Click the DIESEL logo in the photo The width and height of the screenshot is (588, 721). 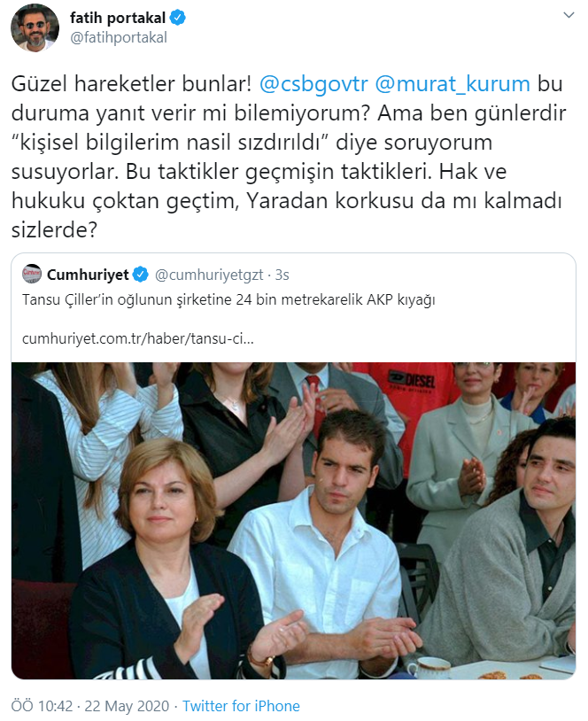point(412,381)
